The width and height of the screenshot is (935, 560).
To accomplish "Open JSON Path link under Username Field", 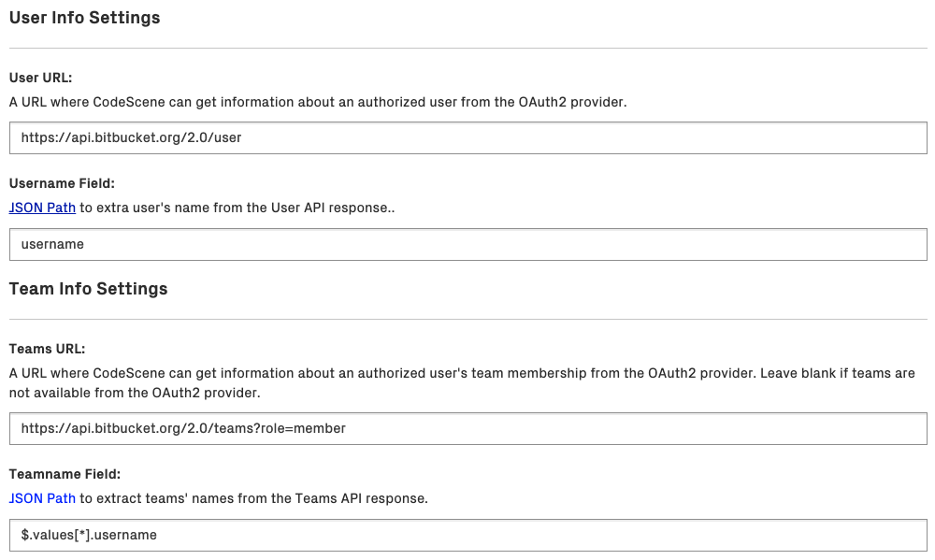I will 42,208.
